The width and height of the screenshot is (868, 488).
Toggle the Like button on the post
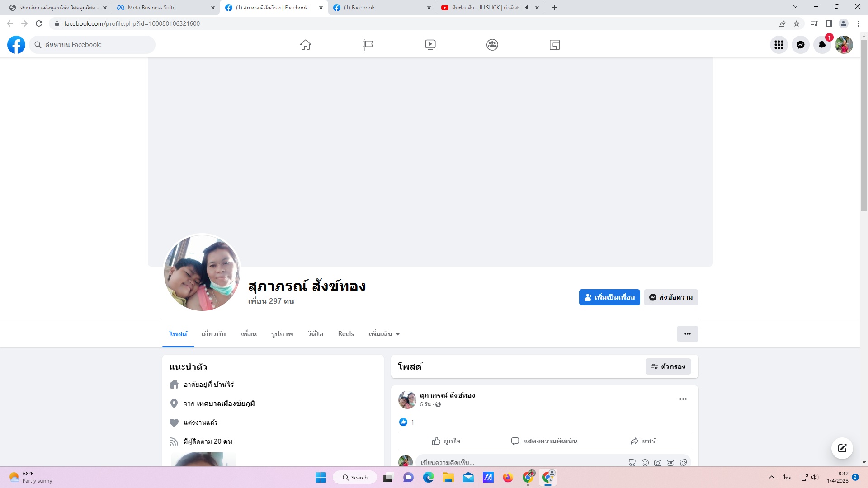point(446,441)
